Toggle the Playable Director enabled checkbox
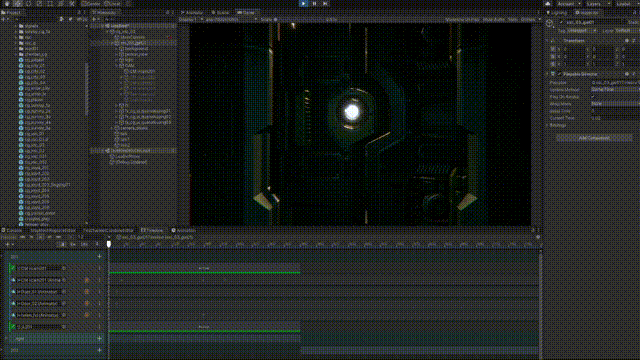The image size is (640, 360). click(x=559, y=74)
